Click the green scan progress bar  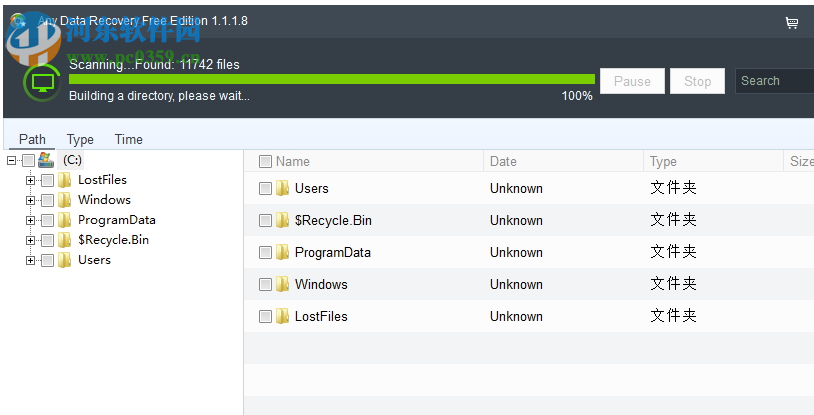pos(332,79)
